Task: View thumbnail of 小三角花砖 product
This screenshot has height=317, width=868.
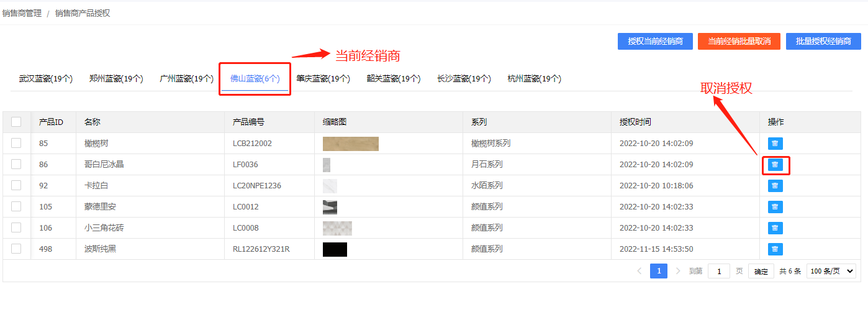Action: 337,228
